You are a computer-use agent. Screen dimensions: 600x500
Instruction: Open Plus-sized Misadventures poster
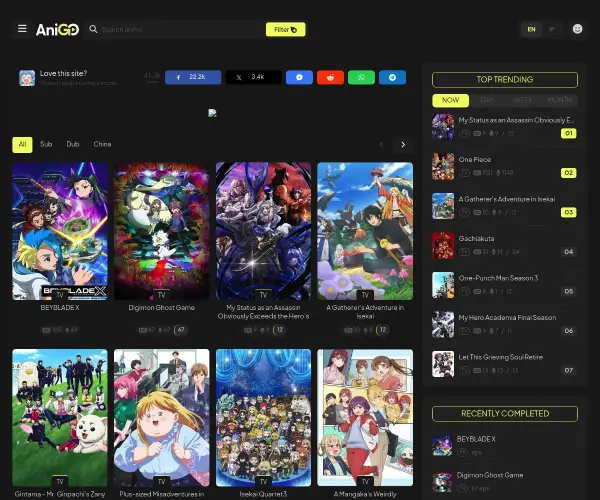(x=161, y=417)
